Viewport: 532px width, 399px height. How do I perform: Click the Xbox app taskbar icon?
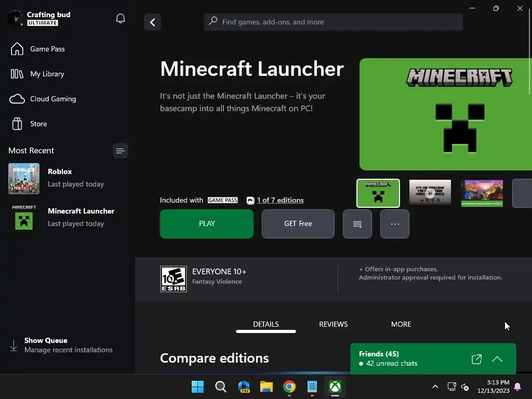[335, 387]
